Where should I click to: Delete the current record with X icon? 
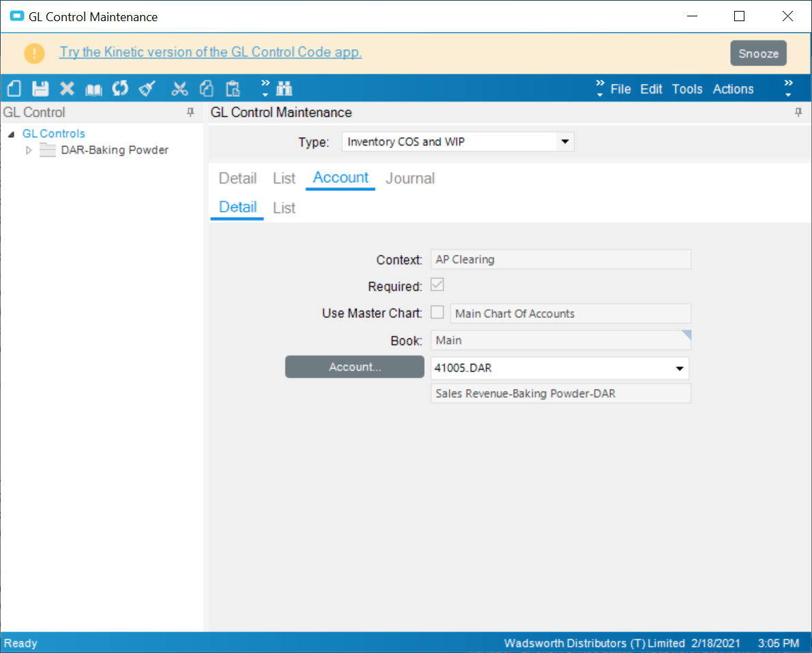pyautogui.click(x=67, y=89)
